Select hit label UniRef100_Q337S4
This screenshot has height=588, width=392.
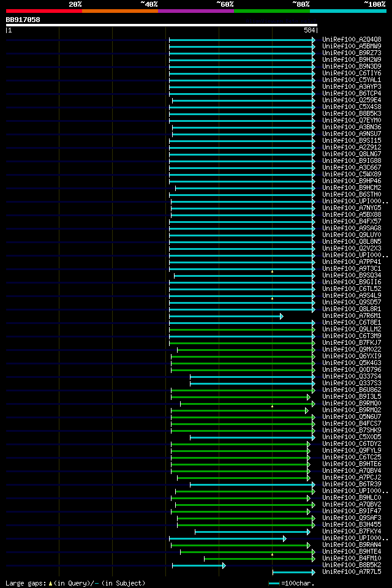pyautogui.click(x=352, y=377)
